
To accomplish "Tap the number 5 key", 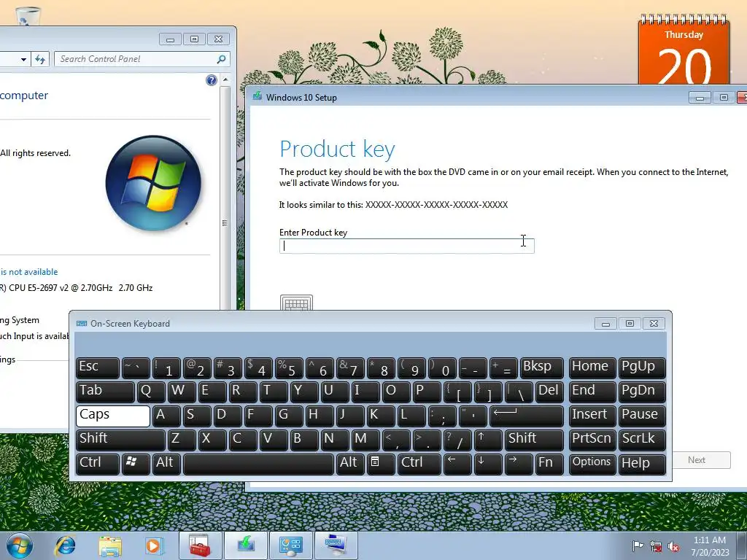I will click(x=289, y=367).
